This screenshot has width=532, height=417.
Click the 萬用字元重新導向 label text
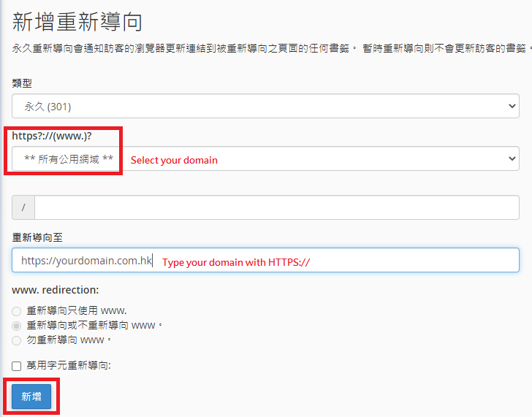coord(69,365)
